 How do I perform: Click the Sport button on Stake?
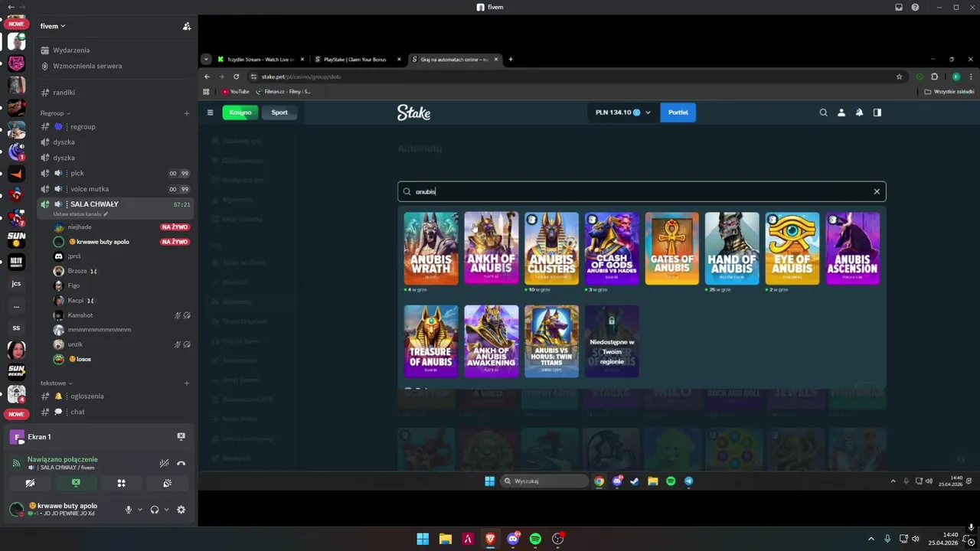tap(279, 112)
